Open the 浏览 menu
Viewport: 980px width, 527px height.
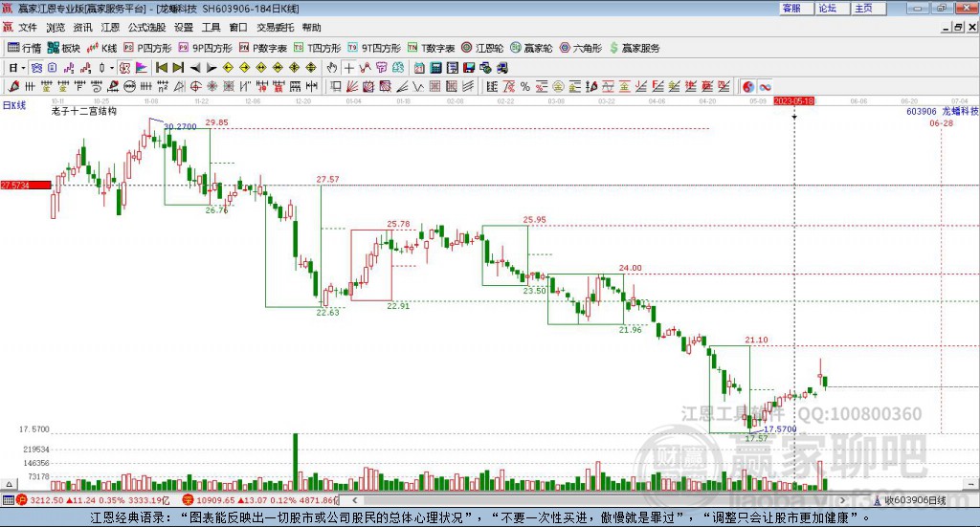pos(55,28)
